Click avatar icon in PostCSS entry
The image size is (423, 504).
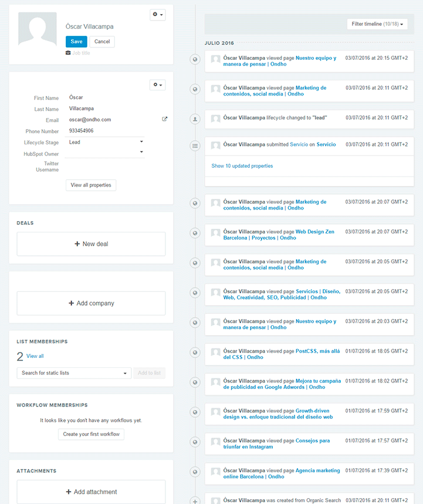(216, 352)
